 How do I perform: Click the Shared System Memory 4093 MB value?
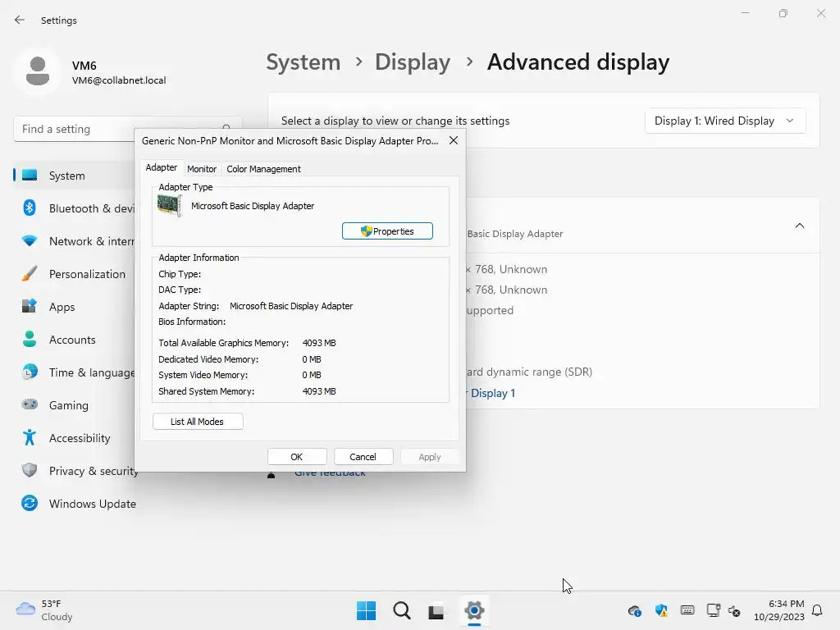(x=319, y=391)
